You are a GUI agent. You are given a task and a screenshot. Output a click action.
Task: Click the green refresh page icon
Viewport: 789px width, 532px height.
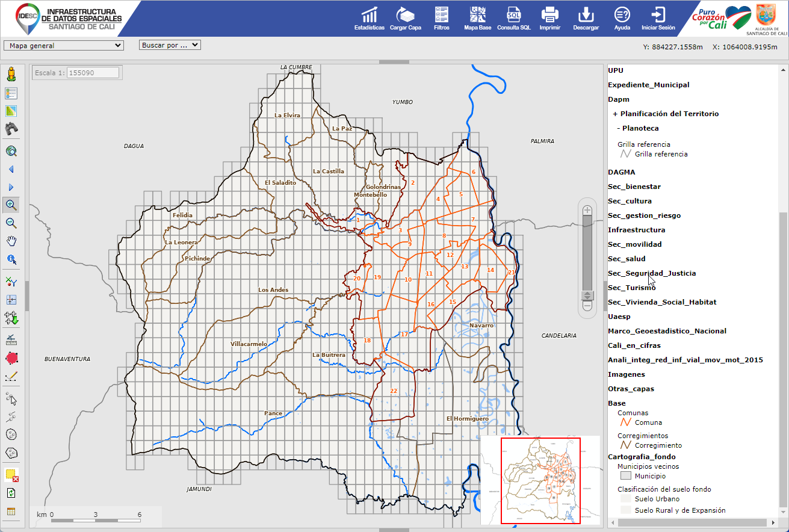pyautogui.click(x=11, y=493)
